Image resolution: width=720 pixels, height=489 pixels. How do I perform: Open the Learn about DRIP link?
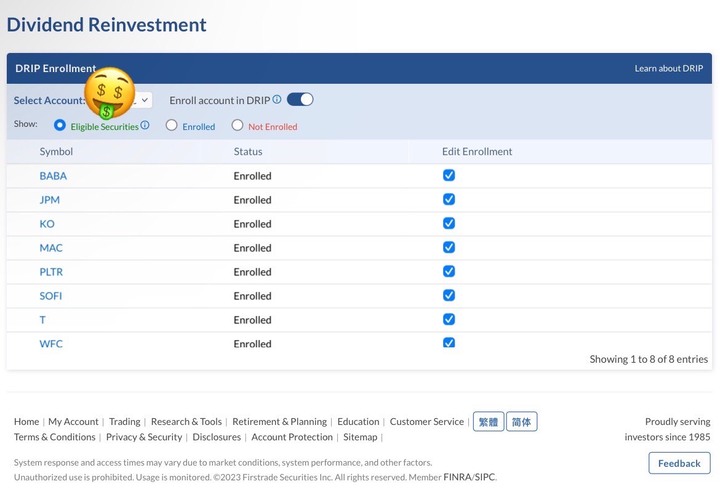coord(669,68)
